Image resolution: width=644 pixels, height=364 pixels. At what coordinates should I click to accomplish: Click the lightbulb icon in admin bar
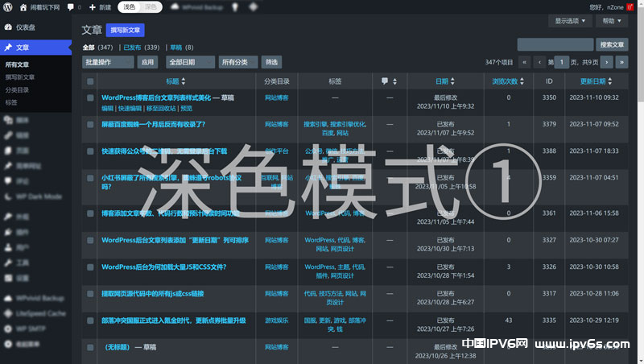tap(235, 7)
